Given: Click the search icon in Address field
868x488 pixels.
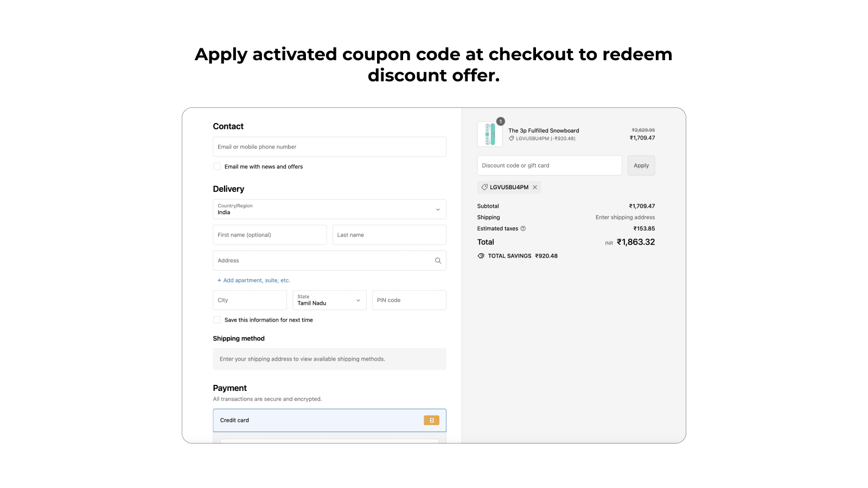Looking at the screenshot, I should click(438, 261).
